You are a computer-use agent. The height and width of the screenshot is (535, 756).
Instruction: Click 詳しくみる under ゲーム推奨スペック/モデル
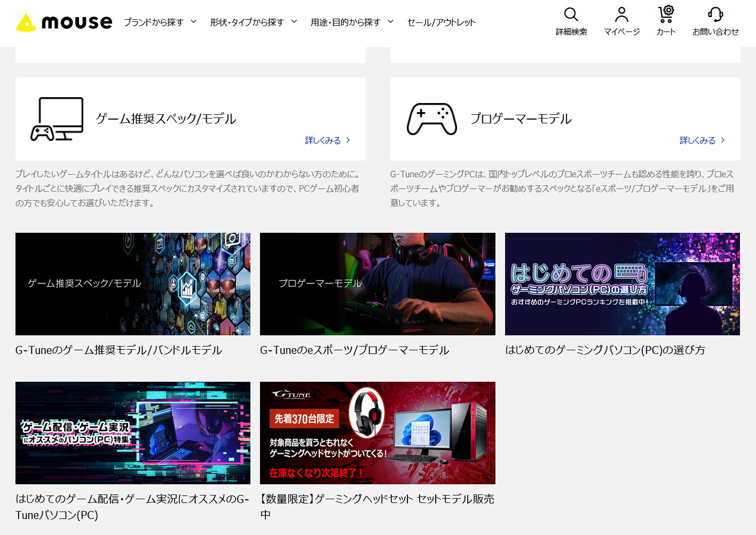[323, 140]
